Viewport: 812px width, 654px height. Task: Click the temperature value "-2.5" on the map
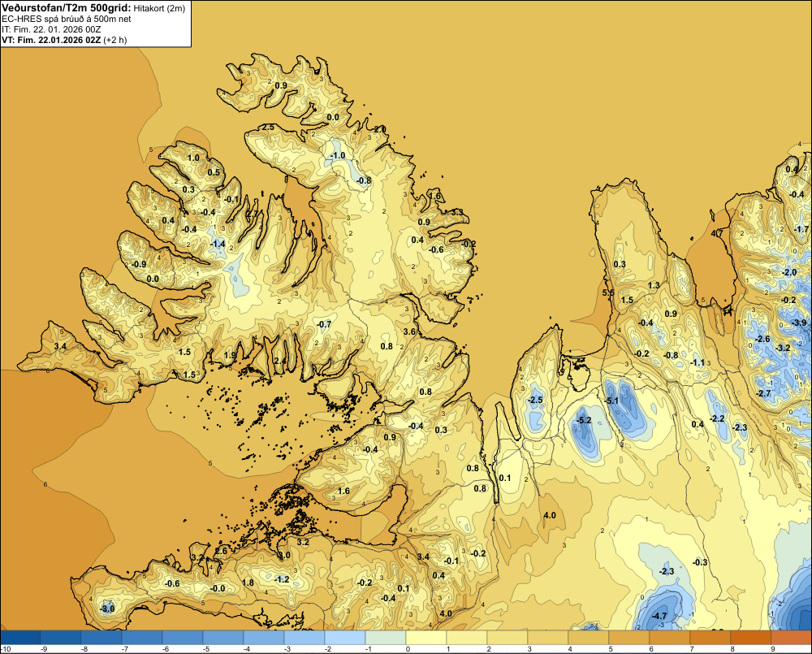tap(535, 400)
